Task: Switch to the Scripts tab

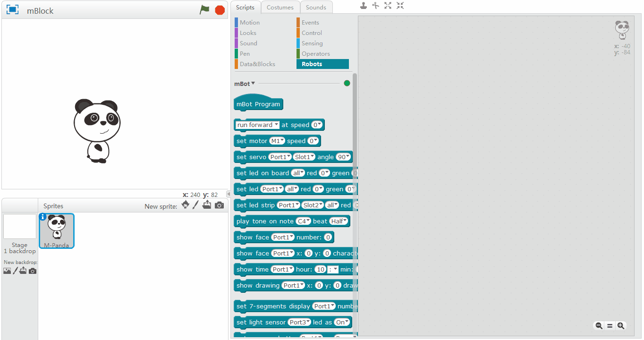Action: pyautogui.click(x=246, y=7)
